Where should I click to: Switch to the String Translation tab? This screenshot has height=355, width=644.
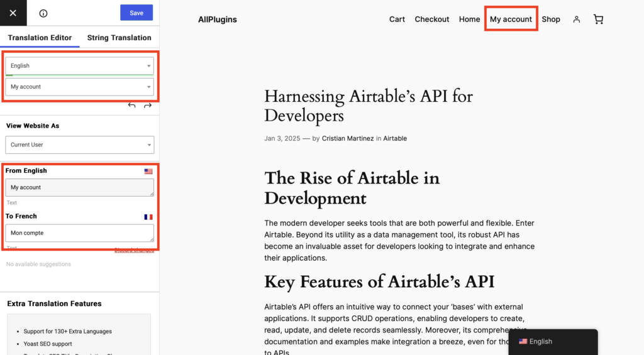click(x=119, y=38)
